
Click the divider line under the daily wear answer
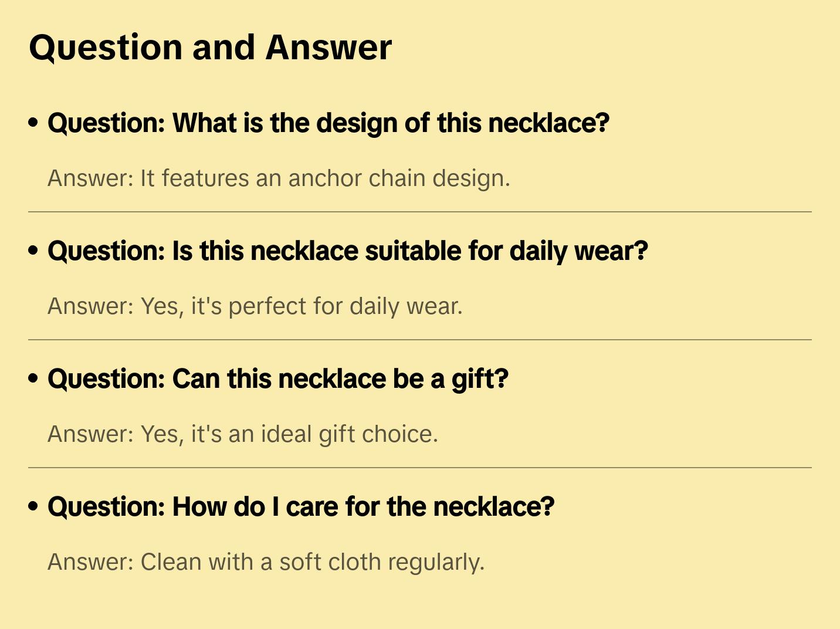point(420,340)
